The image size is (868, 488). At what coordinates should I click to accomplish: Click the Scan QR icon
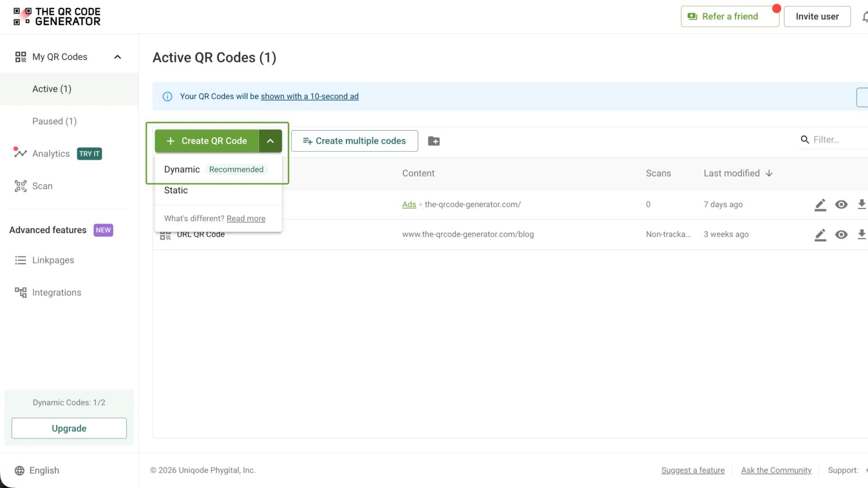[x=20, y=186]
